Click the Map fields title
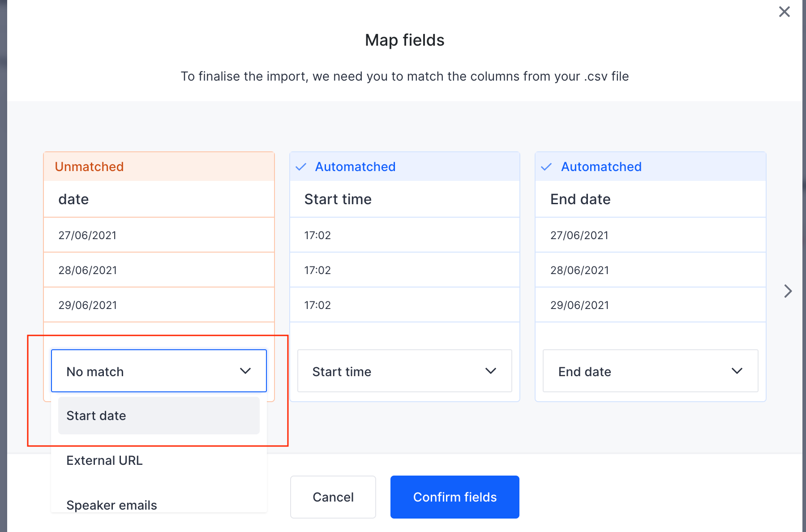Image resolution: width=806 pixels, height=532 pixels. click(x=405, y=40)
